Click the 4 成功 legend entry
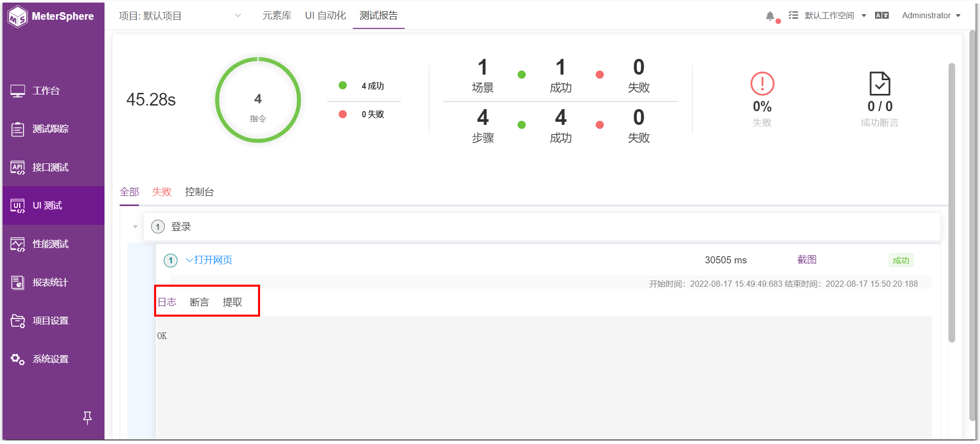The width and height of the screenshot is (980, 444). (x=361, y=86)
